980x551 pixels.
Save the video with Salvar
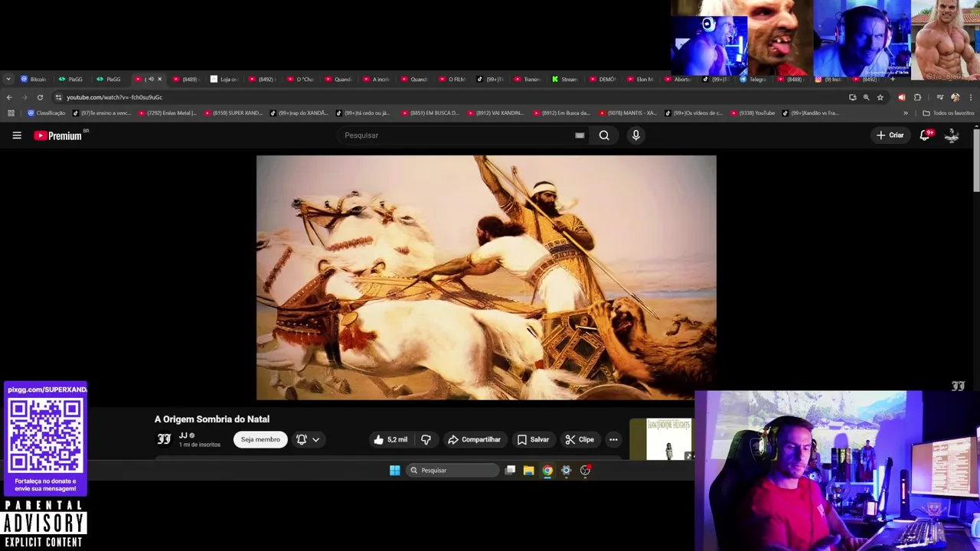pos(533,439)
